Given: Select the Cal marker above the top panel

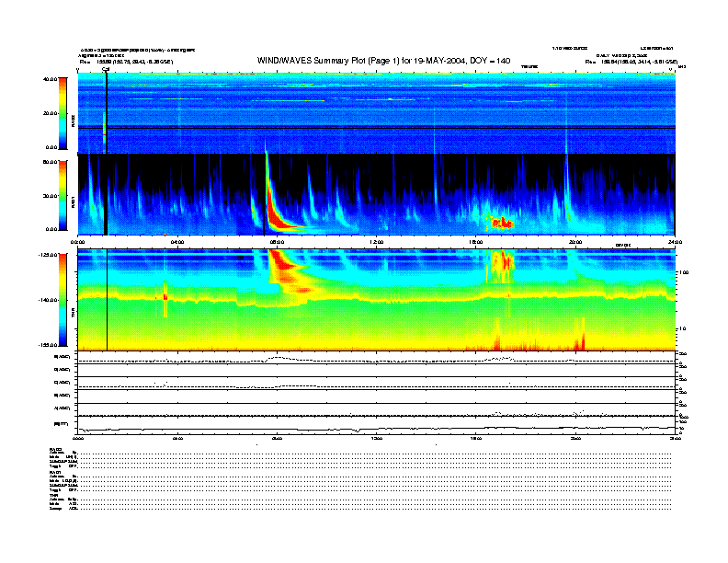Looking at the screenshot, I should tap(106, 69).
